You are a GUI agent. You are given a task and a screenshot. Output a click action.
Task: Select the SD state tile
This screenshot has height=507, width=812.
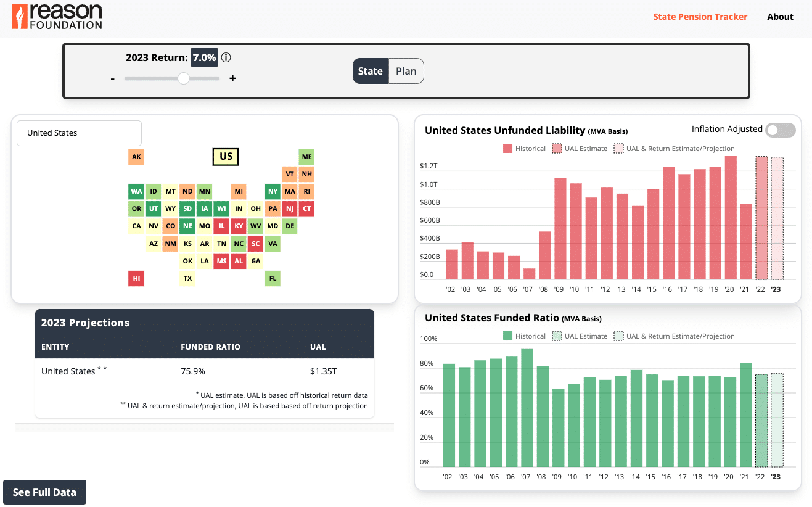tap(187, 208)
